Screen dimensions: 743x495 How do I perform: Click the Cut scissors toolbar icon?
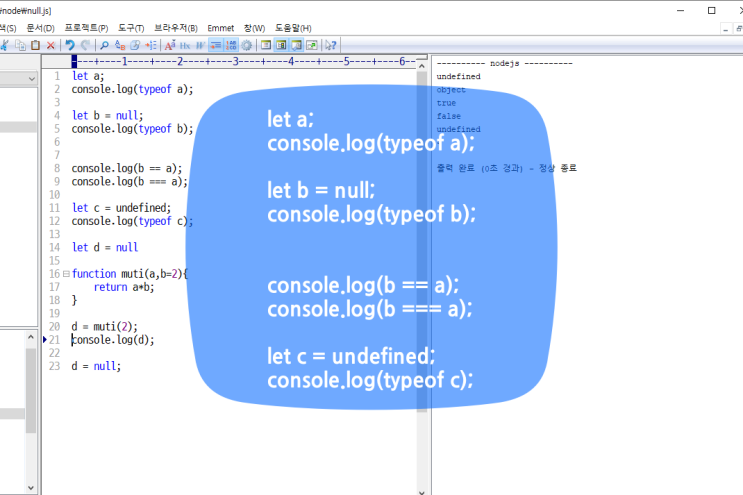4,45
